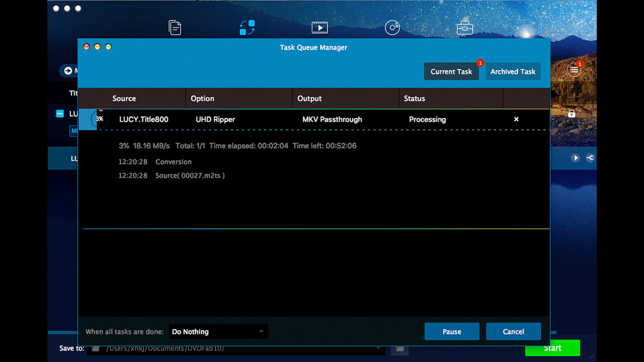The width and height of the screenshot is (644, 362).
Task: Select the Converter module icon
Action: (247, 28)
